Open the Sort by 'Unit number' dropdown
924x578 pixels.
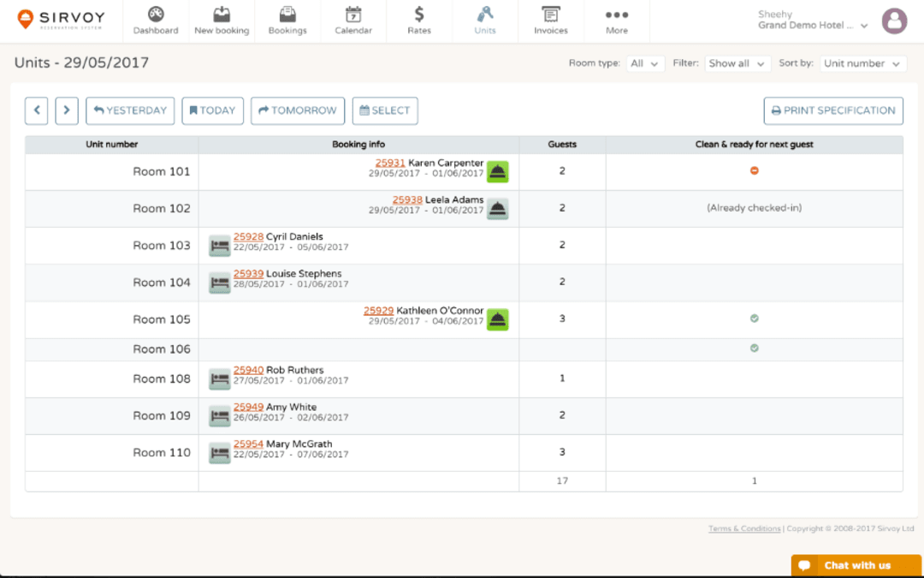tap(863, 63)
